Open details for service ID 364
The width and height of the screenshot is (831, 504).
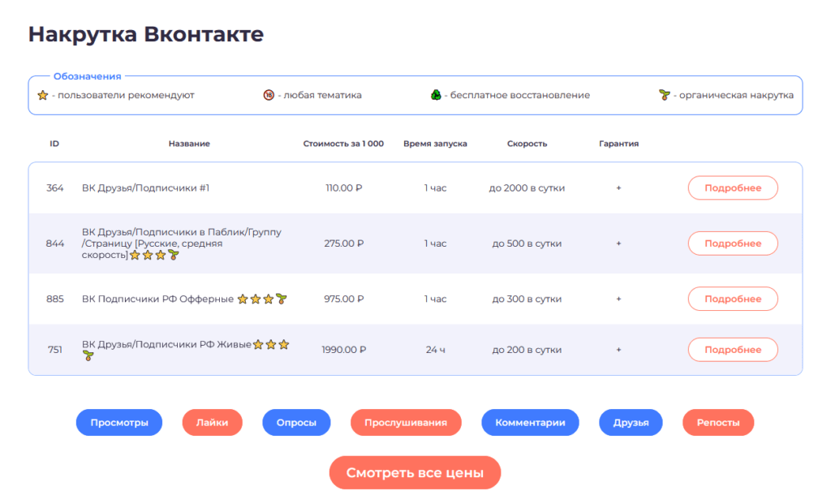pos(733,187)
